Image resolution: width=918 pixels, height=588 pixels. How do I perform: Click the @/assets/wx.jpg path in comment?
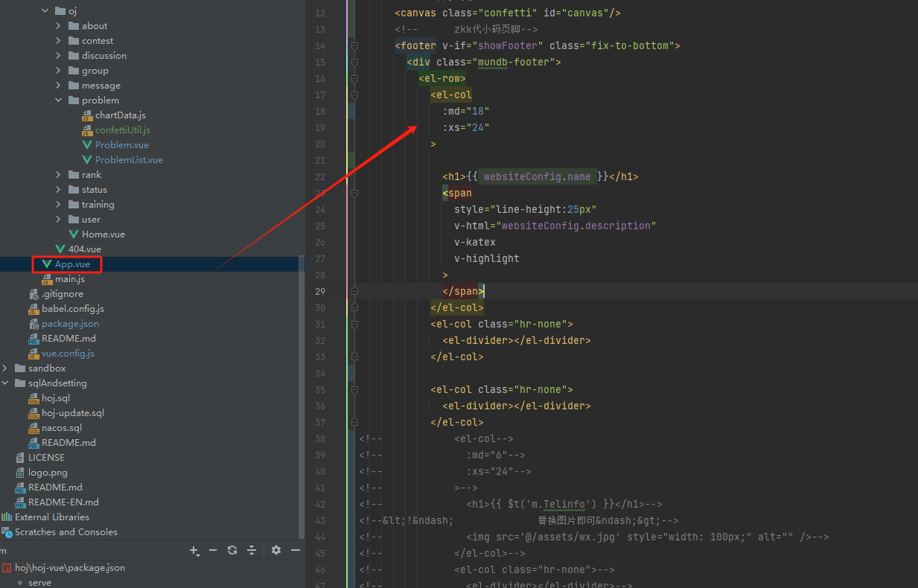(572, 537)
